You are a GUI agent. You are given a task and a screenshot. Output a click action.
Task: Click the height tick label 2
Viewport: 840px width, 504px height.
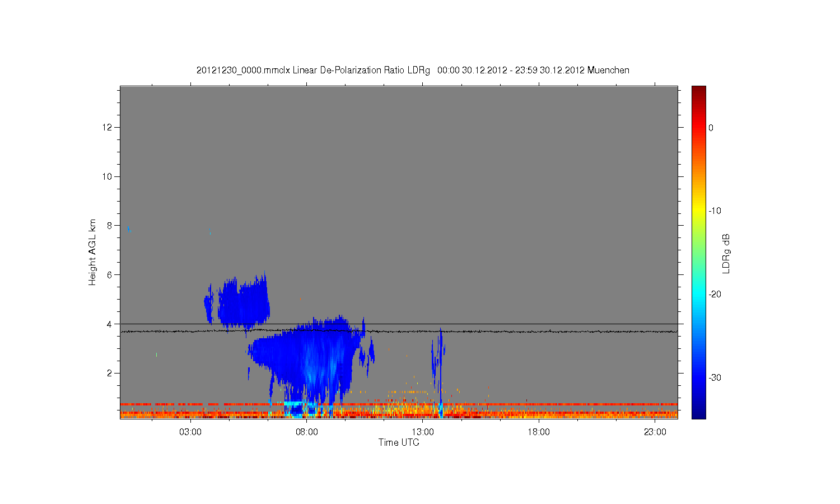click(110, 374)
